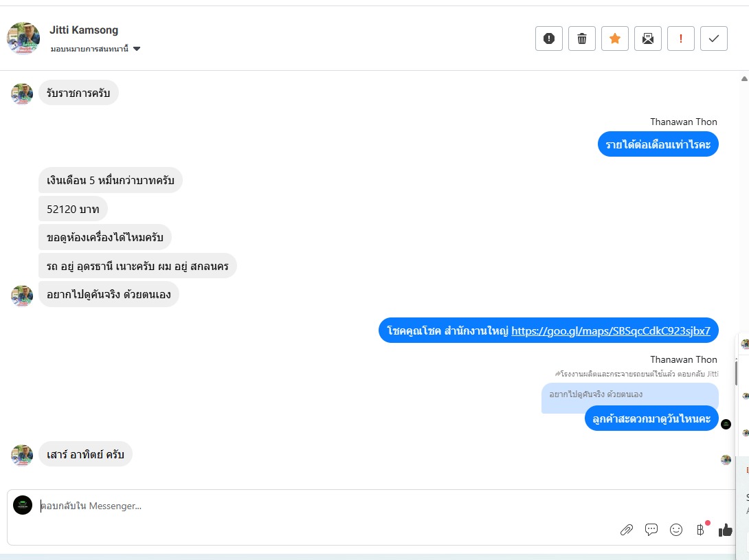The width and height of the screenshot is (749, 560).
Task: Open Jitti Kamsong's profile picture
Action: coord(23,38)
